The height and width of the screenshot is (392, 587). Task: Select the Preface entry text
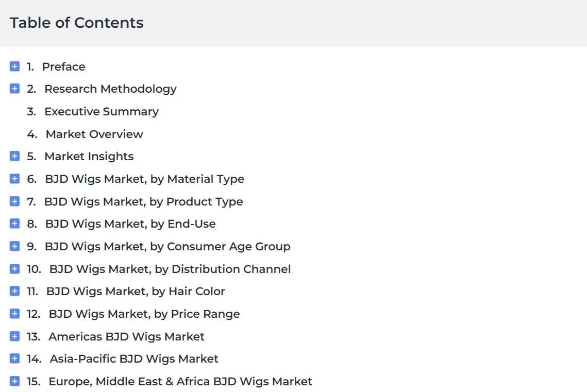pos(63,66)
